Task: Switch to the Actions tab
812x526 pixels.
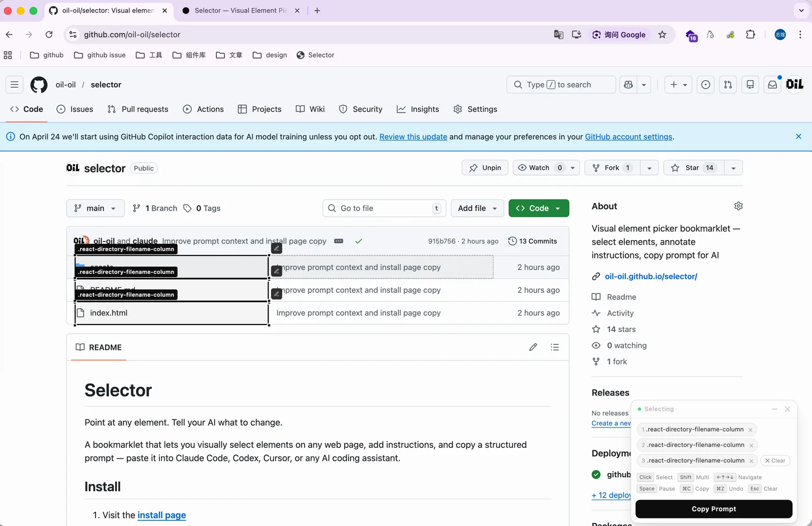Action: (x=204, y=109)
